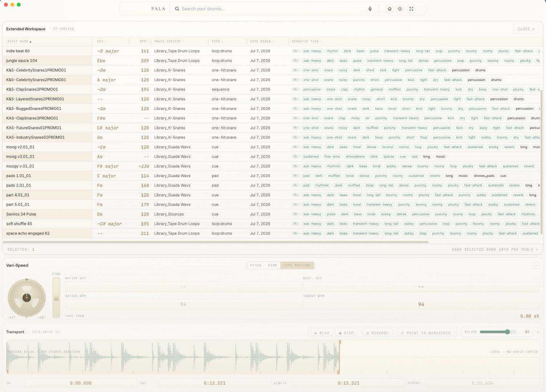
Task: Click the Native Key field
Action: pos(183,287)
